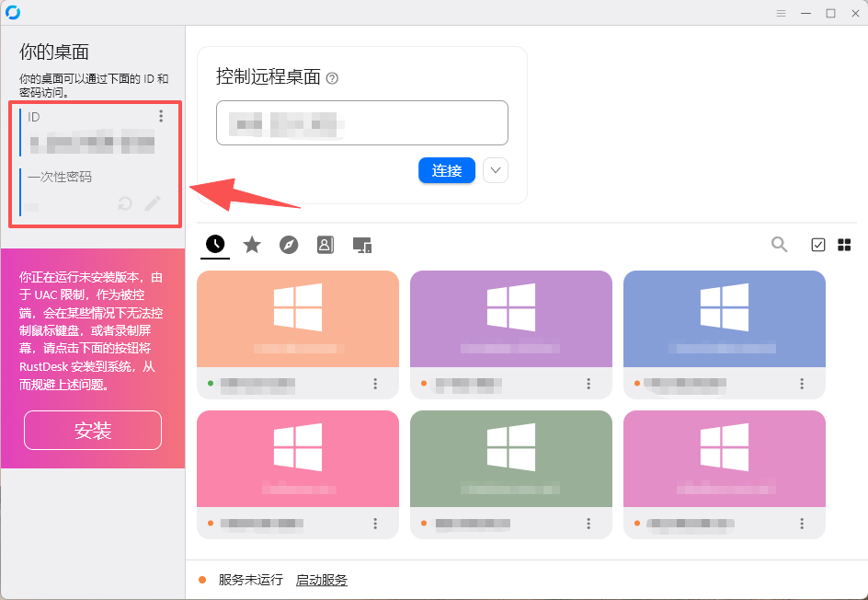868x600 pixels.
Task: Click the 一次性密码 label
Action: coord(60,177)
